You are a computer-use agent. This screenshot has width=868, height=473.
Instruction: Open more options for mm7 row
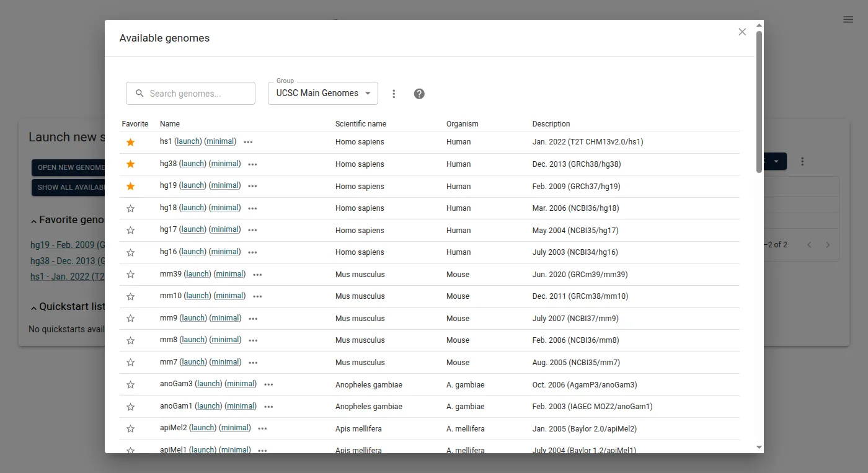click(x=253, y=363)
